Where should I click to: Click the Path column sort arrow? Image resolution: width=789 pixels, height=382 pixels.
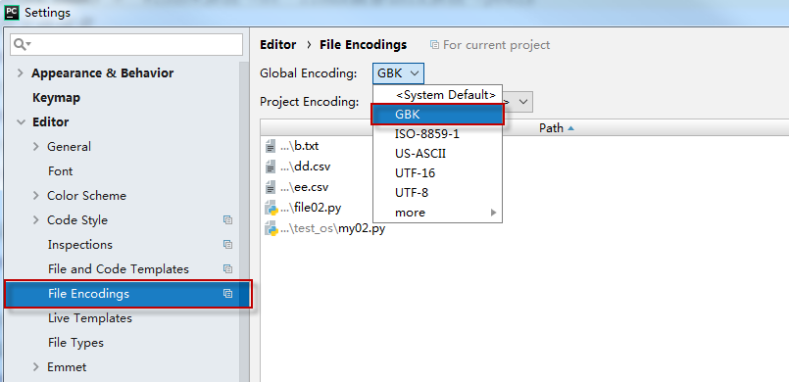571,128
